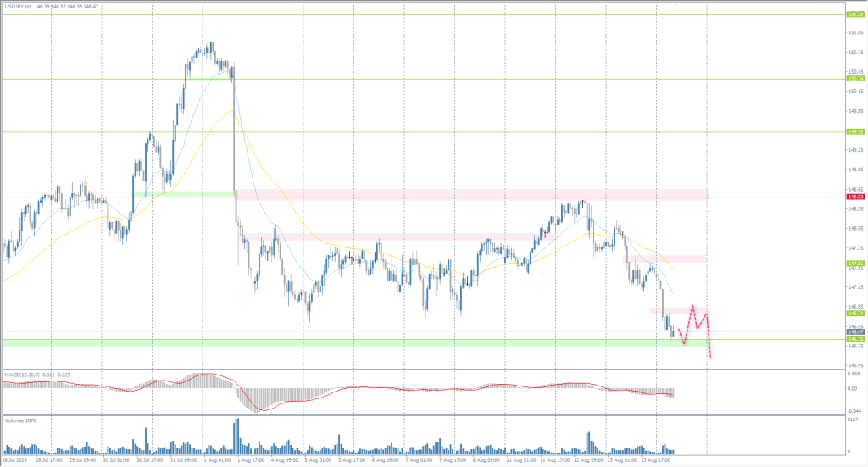Click the 151.32 price level label

[x=854, y=14]
